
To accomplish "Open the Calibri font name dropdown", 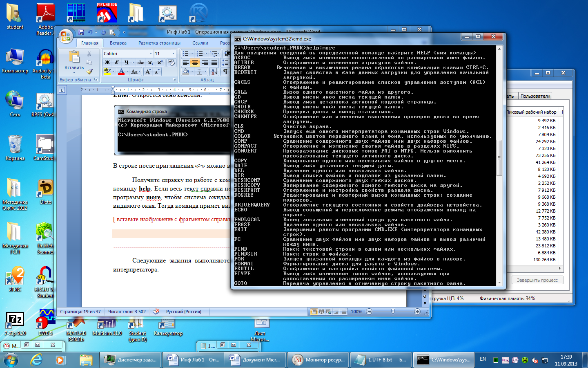I will (x=151, y=54).
